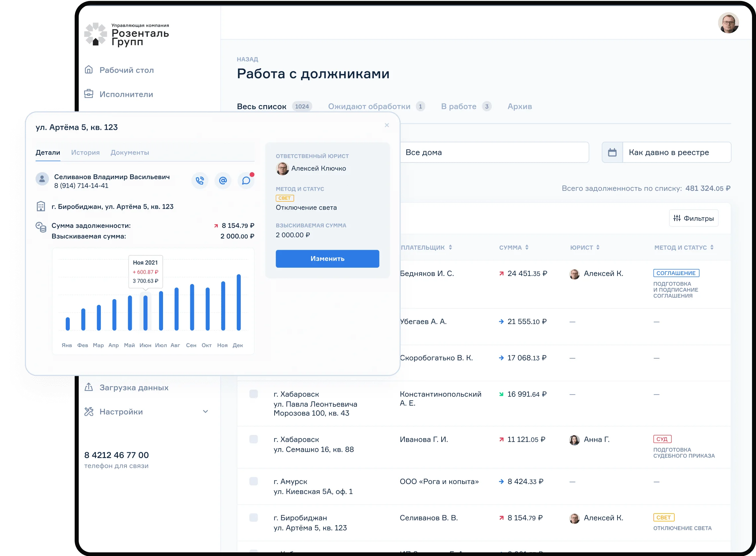Viewport: 756px width, 556px height.
Task: Click the Селиванов person avatar icon
Action: click(x=42, y=179)
